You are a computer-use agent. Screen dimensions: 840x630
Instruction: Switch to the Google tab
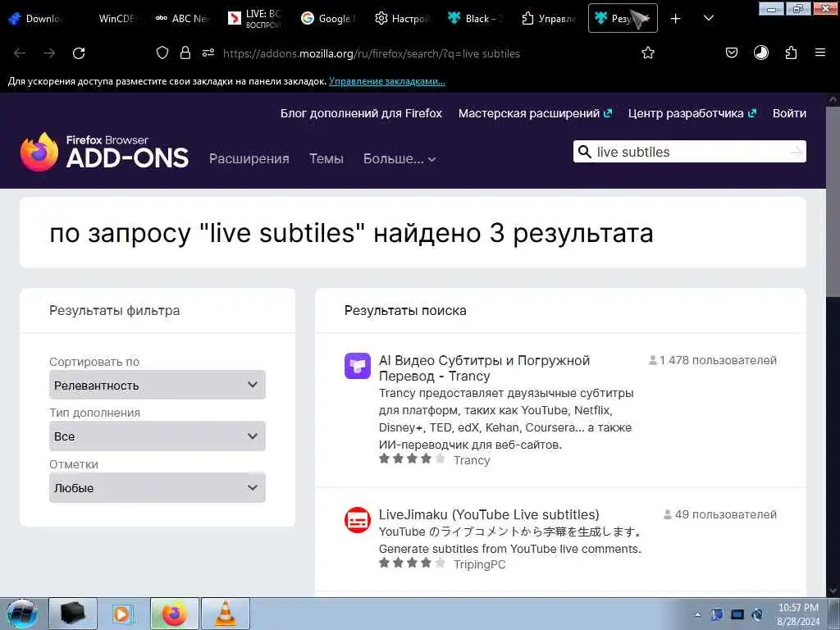click(x=328, y=19)
